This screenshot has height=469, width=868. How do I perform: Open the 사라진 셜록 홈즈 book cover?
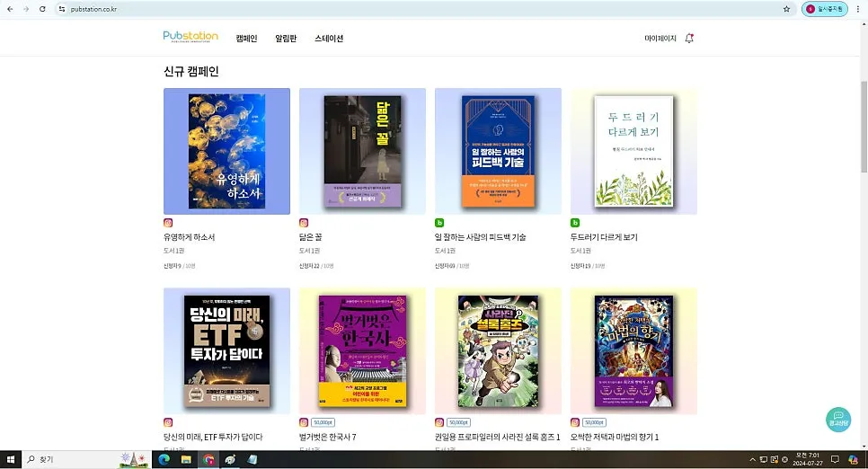click(498, 351)
